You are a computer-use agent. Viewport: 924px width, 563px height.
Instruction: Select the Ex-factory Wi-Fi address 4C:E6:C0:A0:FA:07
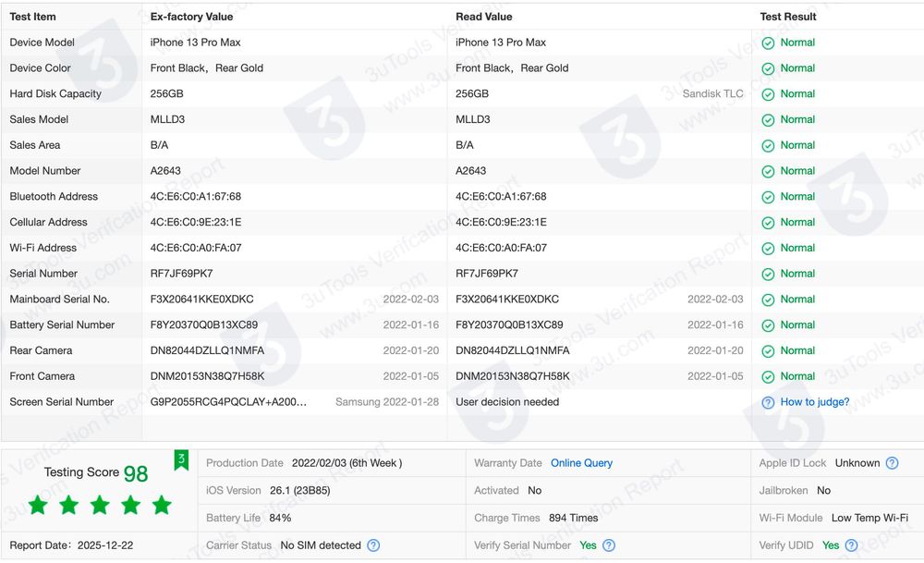(196, 248)
